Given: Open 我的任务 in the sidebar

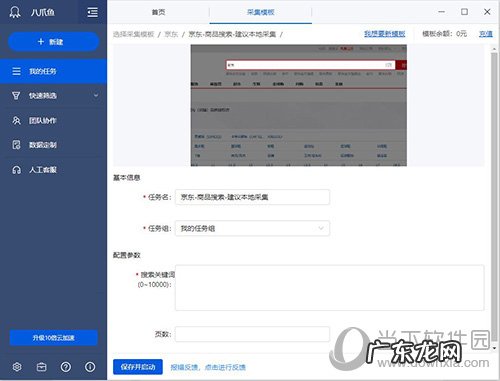Looking at the screenshot, I should click(x=53, y=71).
